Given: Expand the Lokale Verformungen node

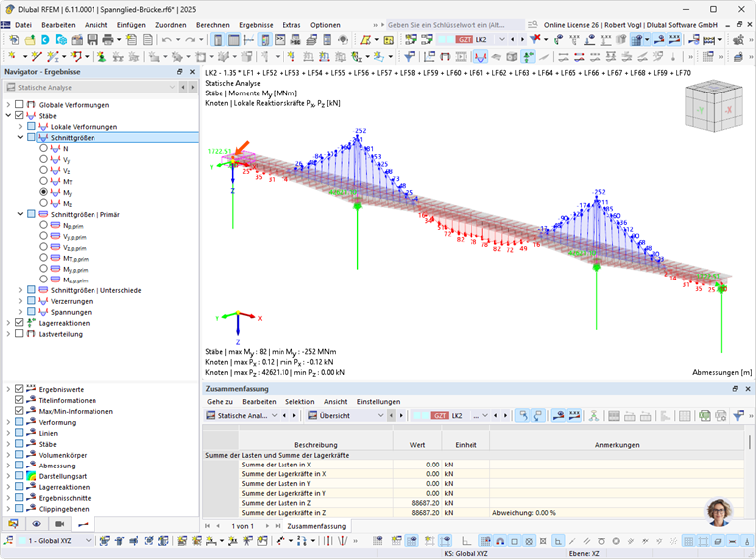Looking at the screenshot, I should click(20, 127).
